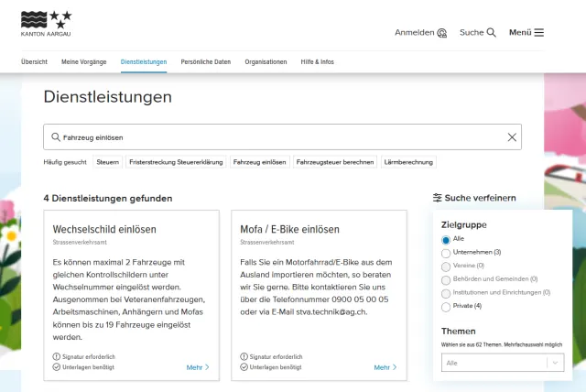Select Unternehmen (3) target group
This screenshot has width=586, height=392.
[446, 252]
